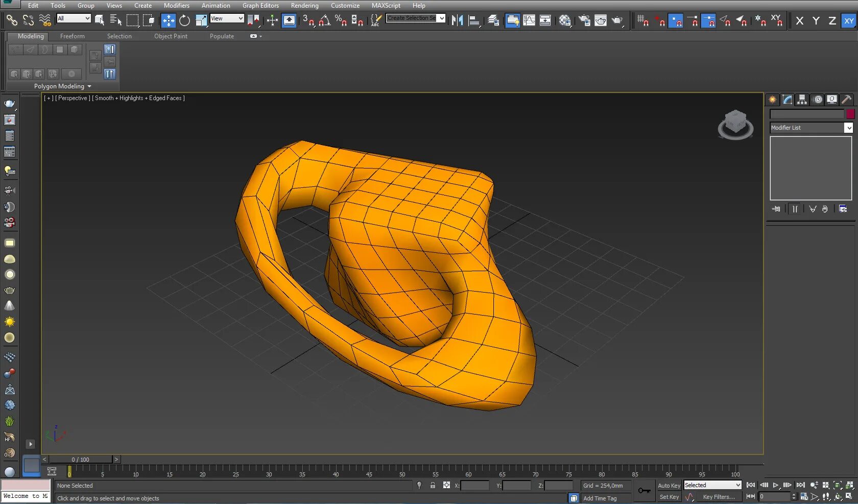Open the selection filter 'All' dropdown

pos(74,18)
